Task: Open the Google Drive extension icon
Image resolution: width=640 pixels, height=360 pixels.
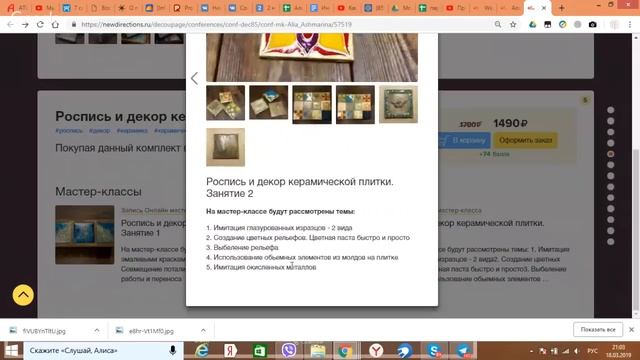Action: [533, 24]
